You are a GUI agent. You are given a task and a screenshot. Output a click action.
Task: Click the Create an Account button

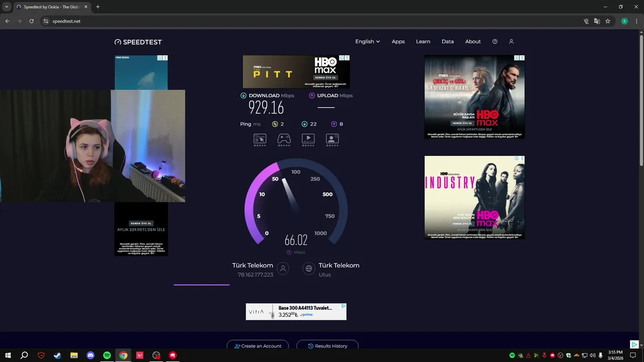click(x=258, y=346)
